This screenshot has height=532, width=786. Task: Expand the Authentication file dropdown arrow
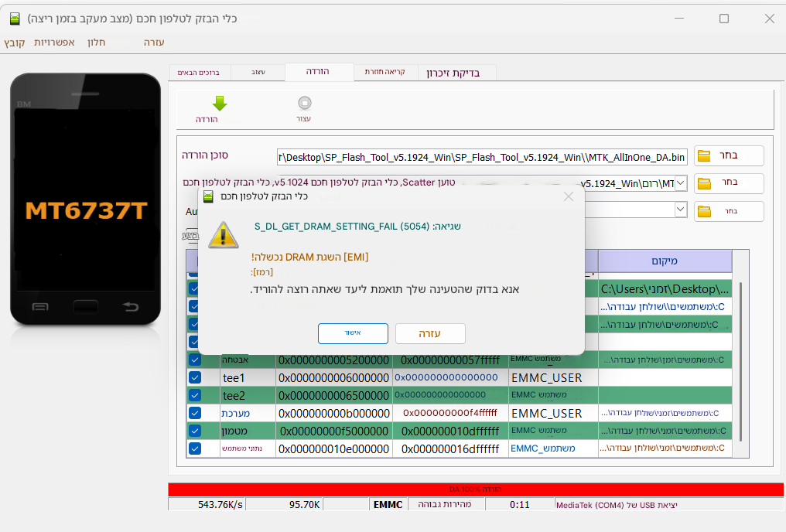click(x=681, y=210)
